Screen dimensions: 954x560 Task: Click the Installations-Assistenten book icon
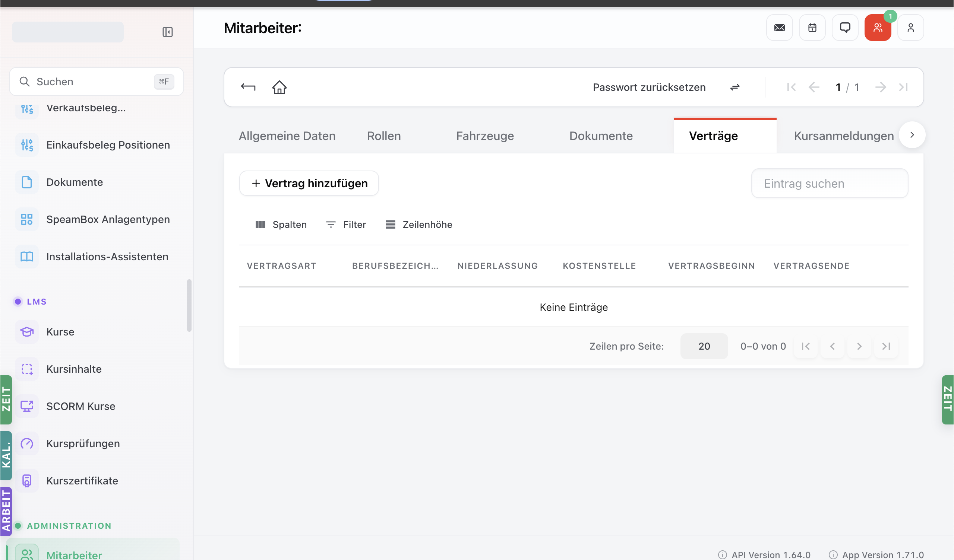tap(27, 257)
